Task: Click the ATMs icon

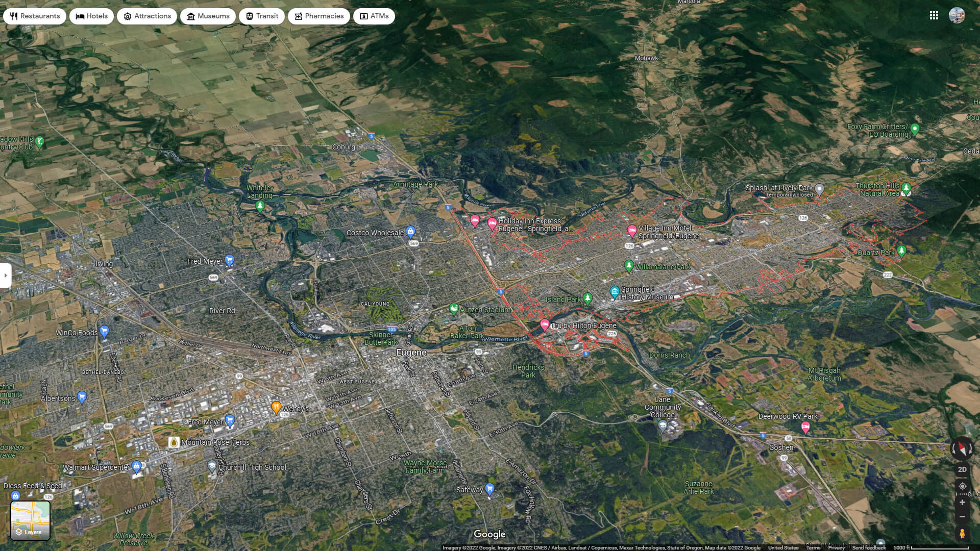Action: click(x=363, y=16)
